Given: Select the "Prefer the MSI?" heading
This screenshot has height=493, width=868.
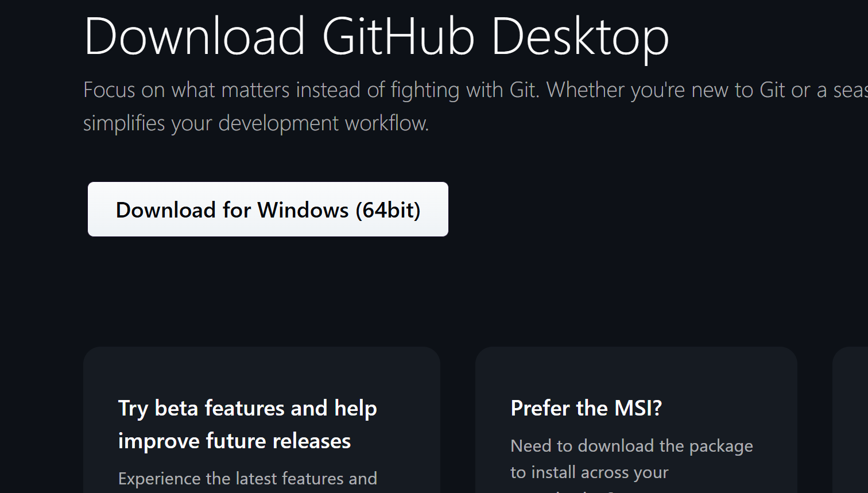Looking at the screenshot, I should pos(586,408).
